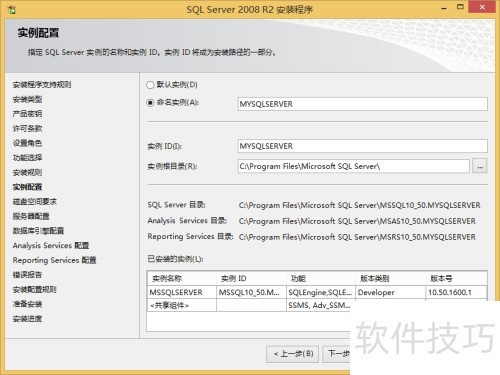Click the MSSQL10_50.M... instance ID cell
The image size is (500, 375).
(251, 292)
